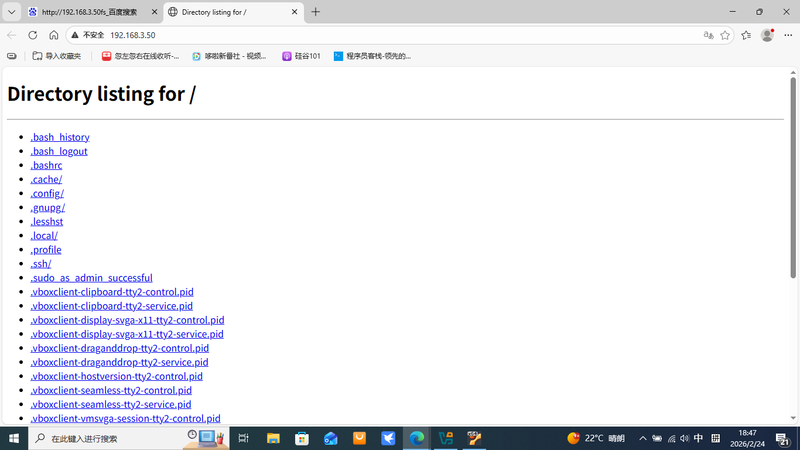Open .vboxclient-display-svga-x11-tty2-control.pid link
Screen dimensions: 800x450
coord(127,320)
